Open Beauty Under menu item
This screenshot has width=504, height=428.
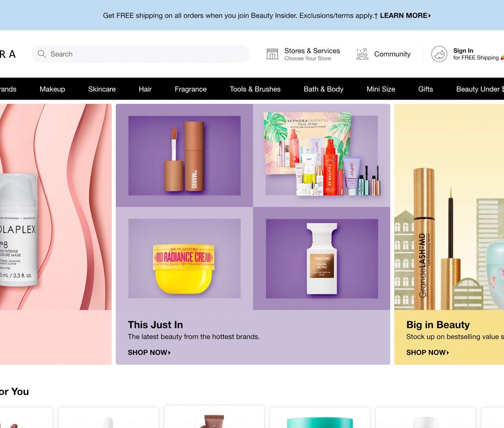click(480, 89)
